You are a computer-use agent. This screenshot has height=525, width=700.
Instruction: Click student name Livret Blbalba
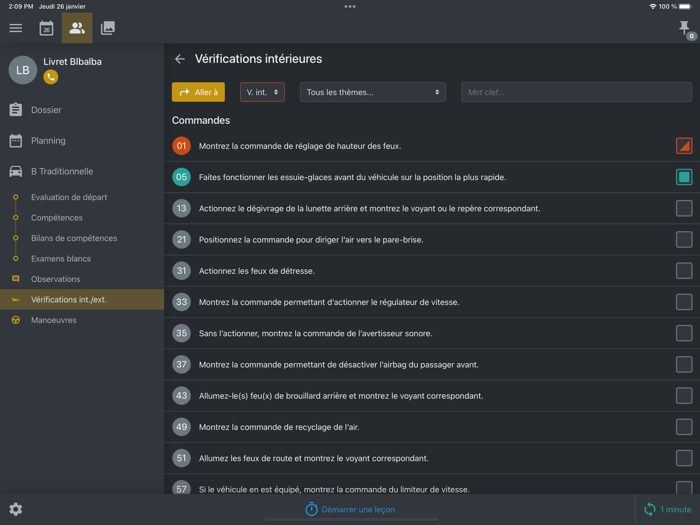click(x=72, y=62)
